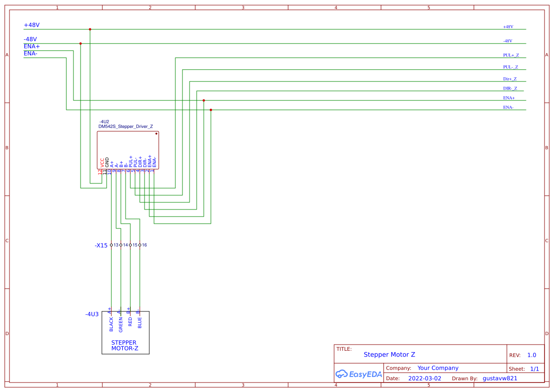Click the Stepper Motor Z title text
Screen dimensions: 554x392
click(390, 354)
